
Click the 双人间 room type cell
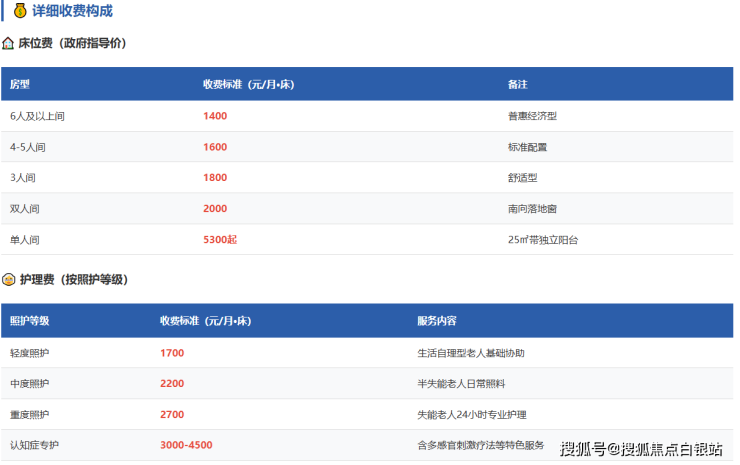[25, 209]
